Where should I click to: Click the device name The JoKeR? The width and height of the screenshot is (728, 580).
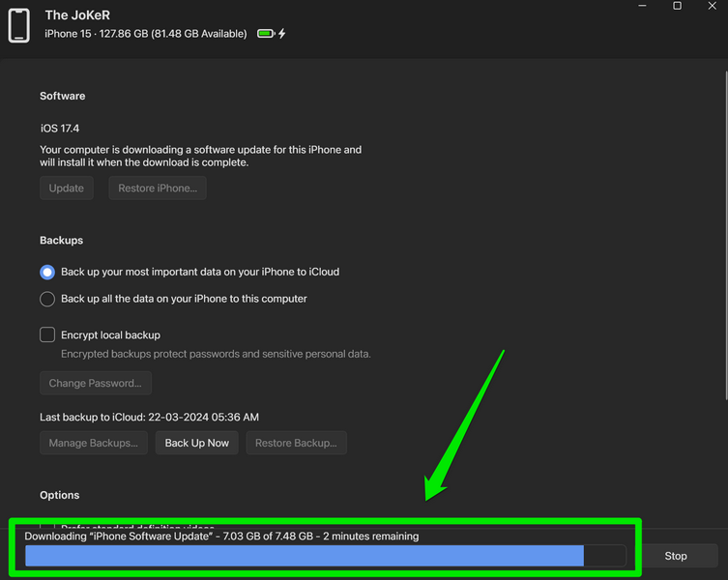pyautogui.click(x=76, y=15)
